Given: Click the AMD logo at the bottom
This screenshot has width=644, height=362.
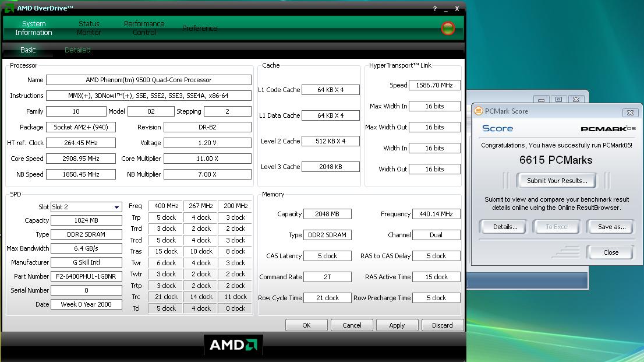Looking at the screenshot, I should click(233, 345).
